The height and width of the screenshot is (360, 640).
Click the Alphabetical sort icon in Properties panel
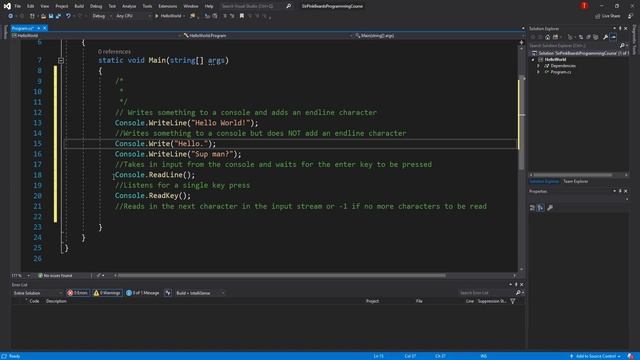[x=540, y=208]
